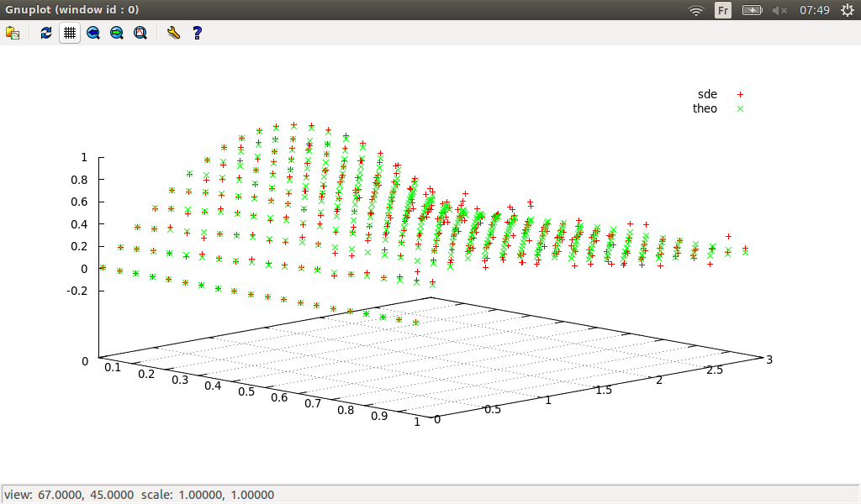Toggle the grid display button
Viewport: 861px width, 504px height.
coord(70,33)
